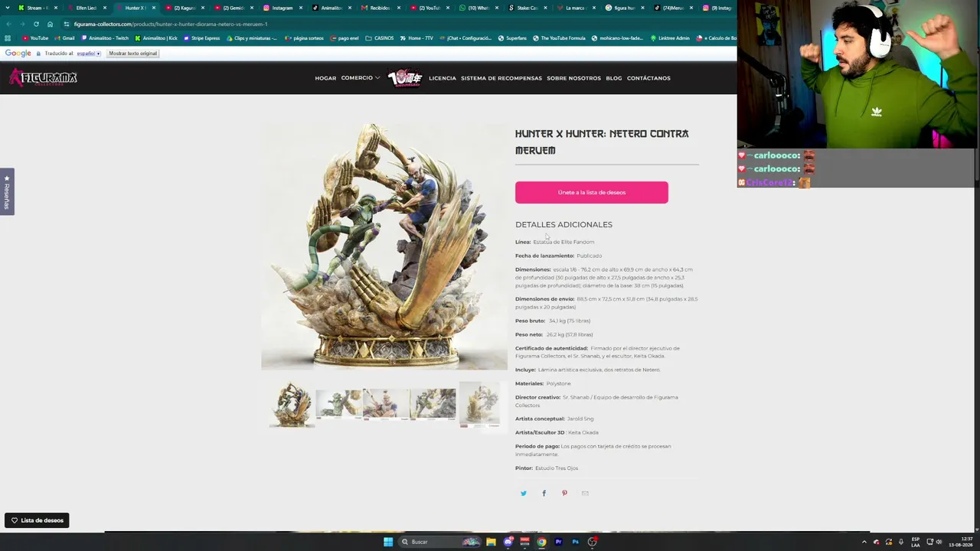The image size is (980, 551).
Task: Open OBS Studio from taskbar
Action: click(x=592, y=542)
